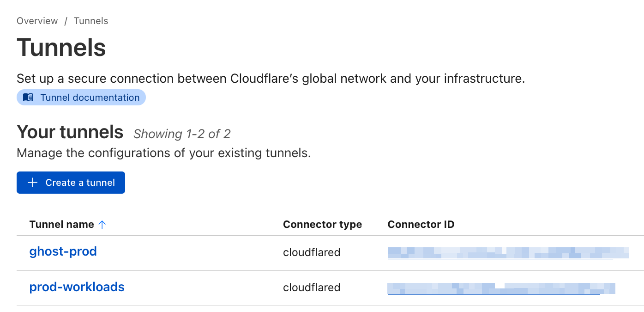Click the Your tunnels section heading
The width and height of the screenshot is (644, 312).
[x=70, y=132]
